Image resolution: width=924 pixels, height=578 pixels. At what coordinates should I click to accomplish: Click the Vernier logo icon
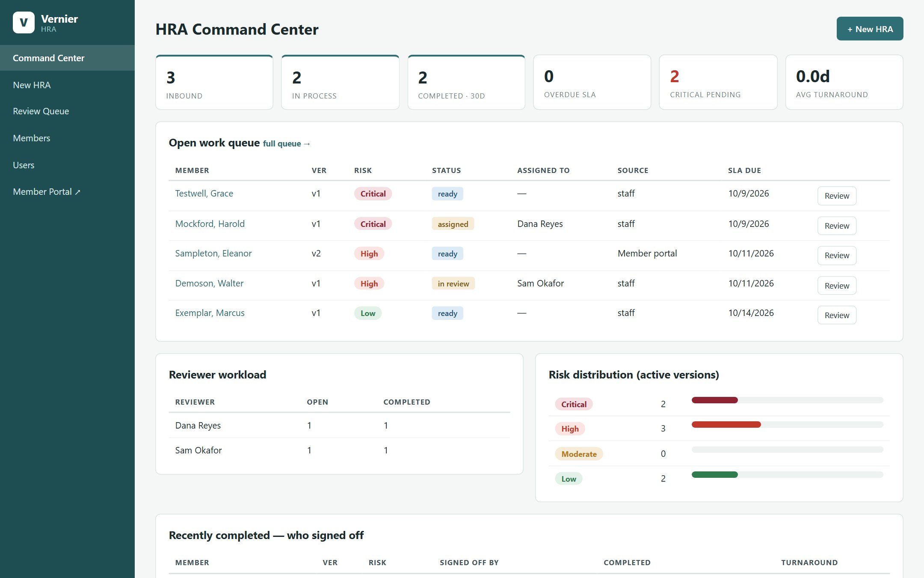(x=24, y=23)
